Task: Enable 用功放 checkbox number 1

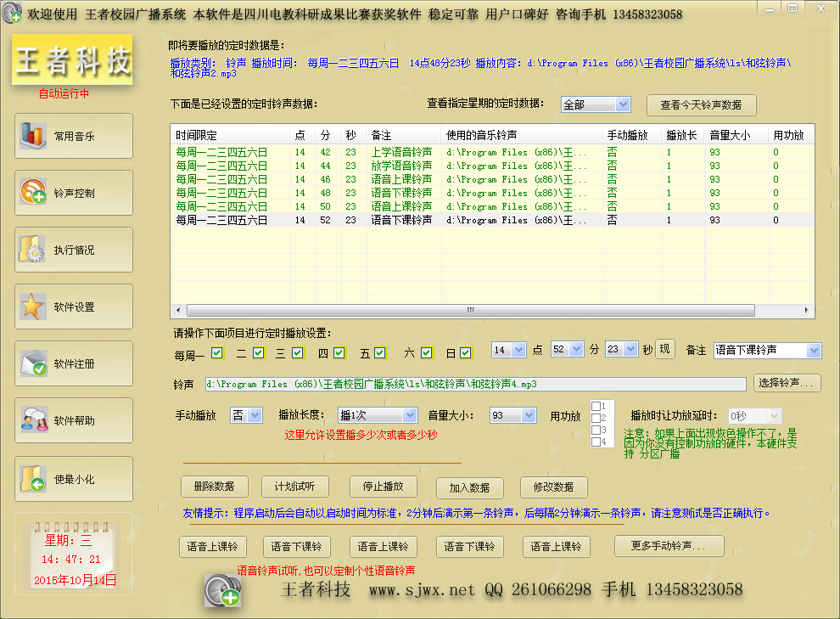Action: pyautogui.click(x=596, y=406)
